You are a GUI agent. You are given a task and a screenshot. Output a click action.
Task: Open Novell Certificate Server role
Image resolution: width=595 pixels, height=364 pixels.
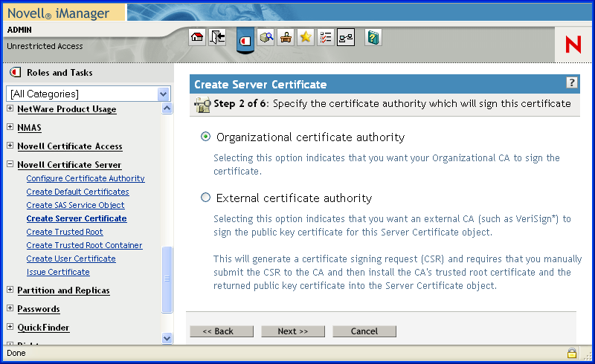point(69,165)
